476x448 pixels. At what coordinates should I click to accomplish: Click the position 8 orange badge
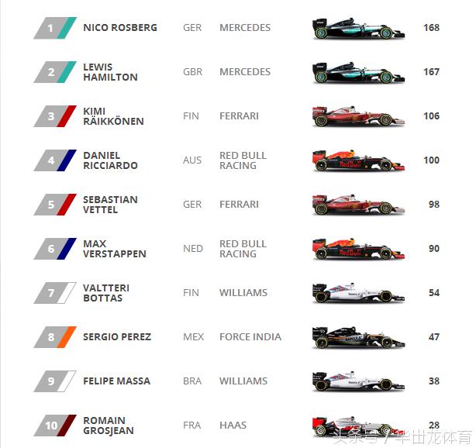pos(54,338)
